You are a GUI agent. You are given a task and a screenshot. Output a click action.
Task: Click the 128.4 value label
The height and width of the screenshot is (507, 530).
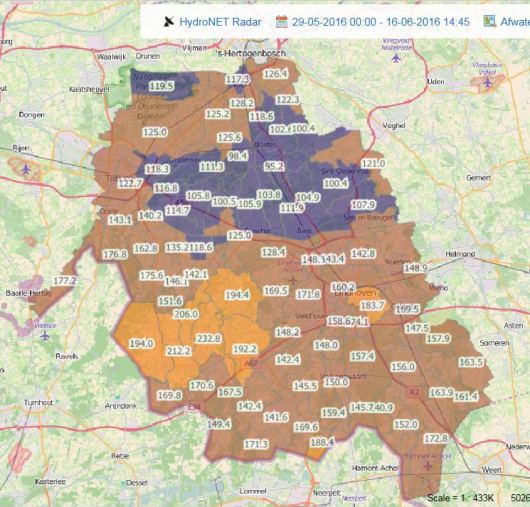[x=273, y=252]
